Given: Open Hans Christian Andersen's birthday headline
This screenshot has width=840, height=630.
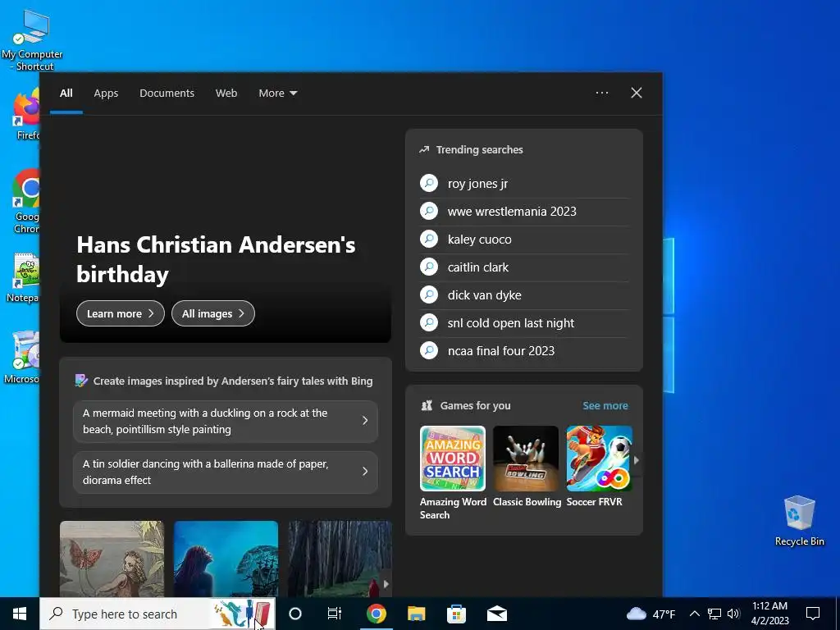Looking at the screenshot, I should tap(216, 259).
